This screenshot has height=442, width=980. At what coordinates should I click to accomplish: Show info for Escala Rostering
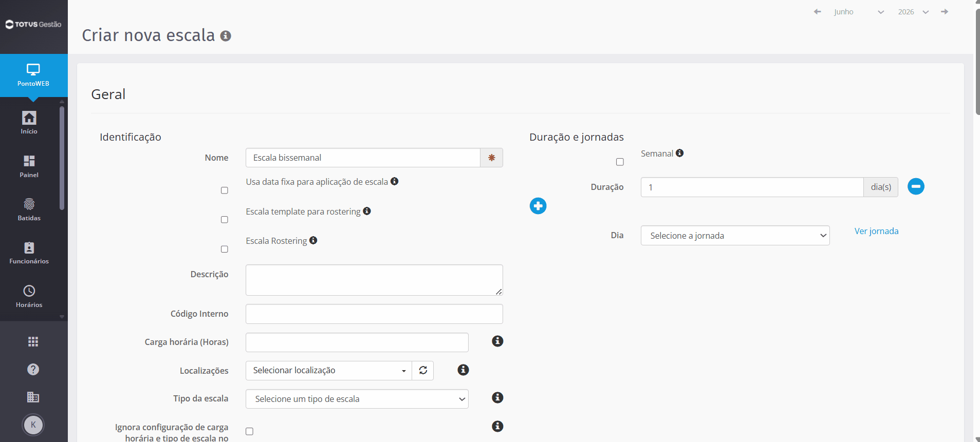tap(313, 240)
